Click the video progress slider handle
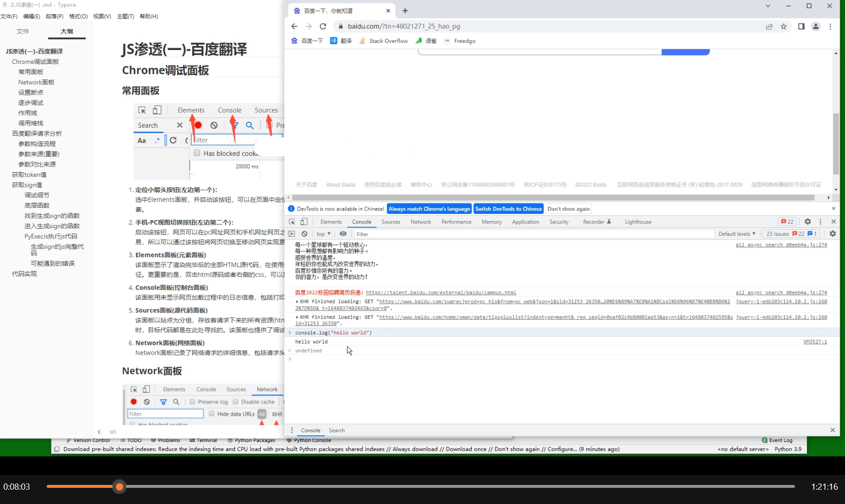This screenshot has height=504, width=845. click(120, 486)
